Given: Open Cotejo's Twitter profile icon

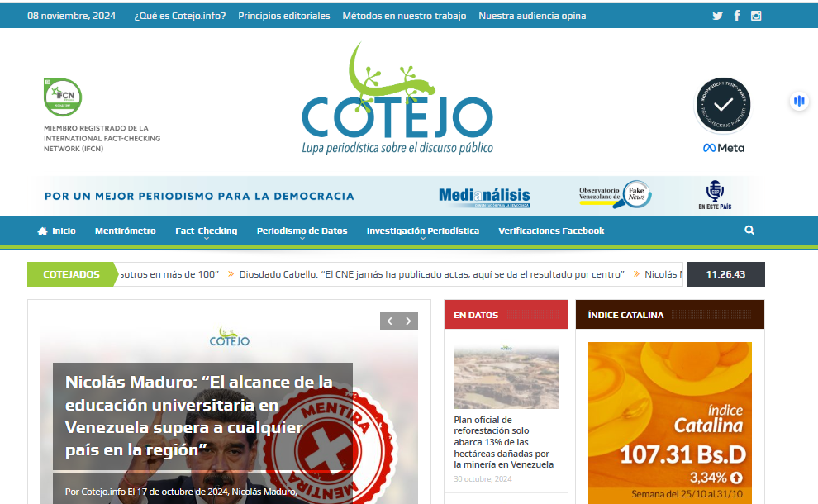Looking at the screenshot, I should point(718,16).
